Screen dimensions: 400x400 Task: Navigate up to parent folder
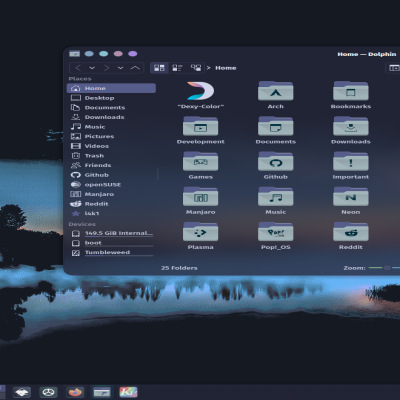[x=135, y=68]
